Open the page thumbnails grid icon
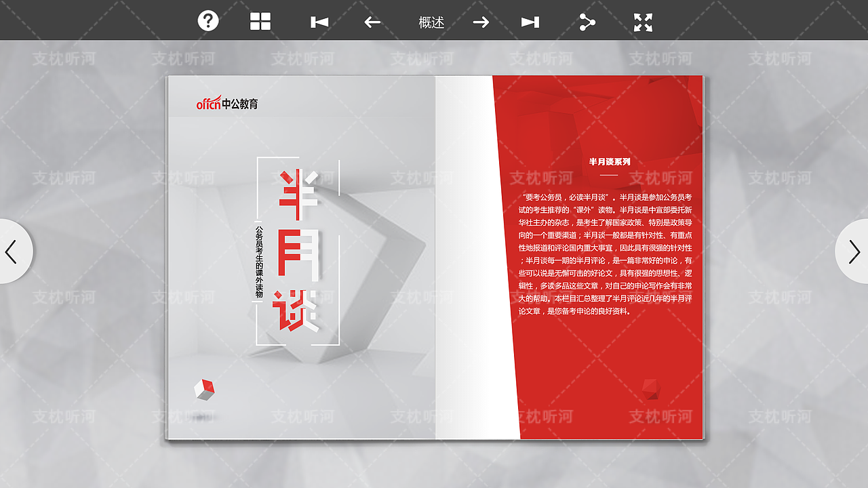868x488 pixels. (x=260, y=21)
